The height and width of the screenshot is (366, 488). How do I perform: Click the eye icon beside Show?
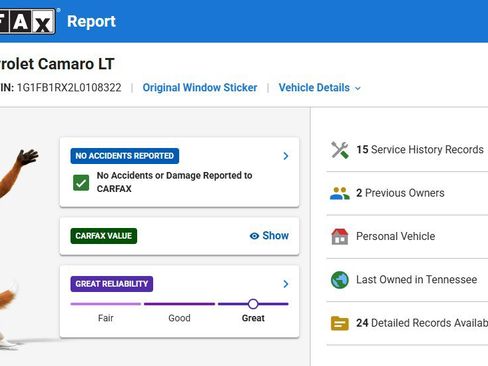pos(254,236)
